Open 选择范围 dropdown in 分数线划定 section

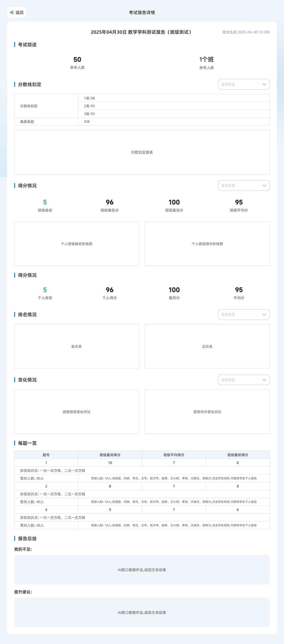[x=244, y=85]
